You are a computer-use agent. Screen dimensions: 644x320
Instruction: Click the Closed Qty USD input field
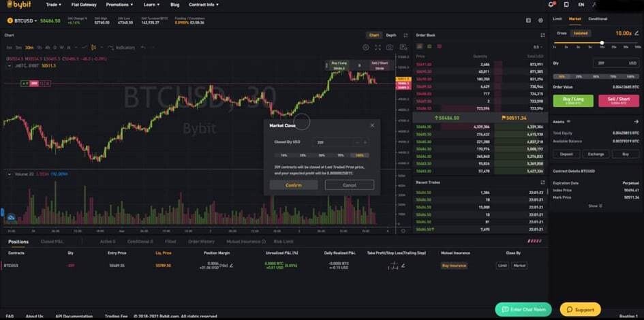coord(333,142)
